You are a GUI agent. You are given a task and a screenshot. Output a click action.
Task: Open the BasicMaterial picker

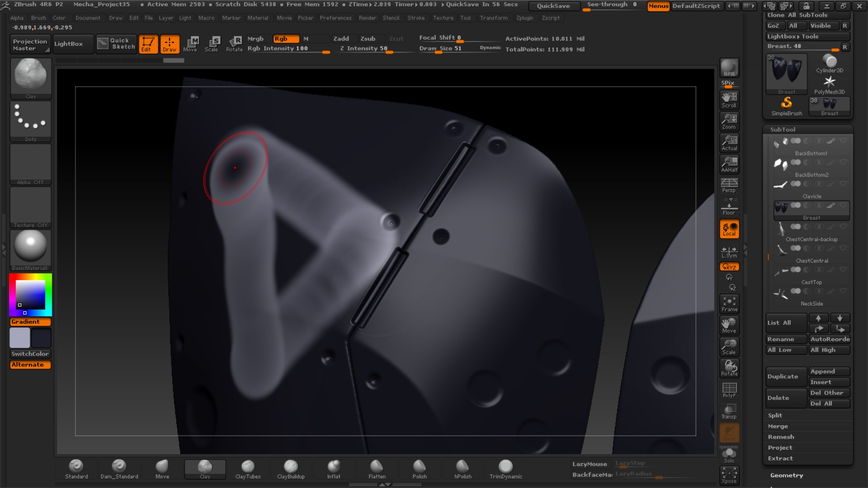[31, 250]
